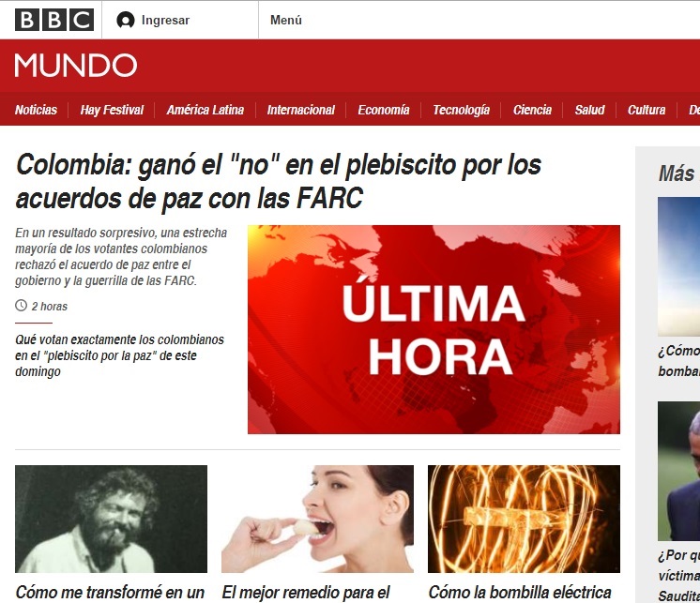Open the glowing light bulb filament thumbnail

[524, 519]
